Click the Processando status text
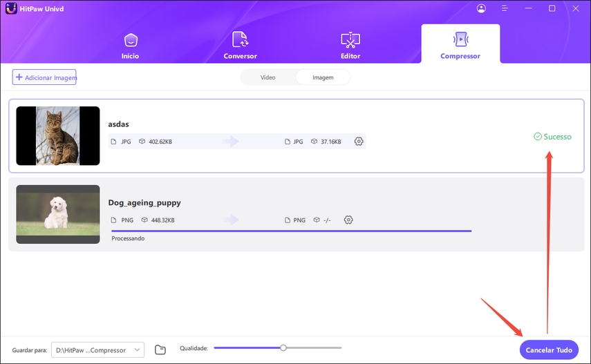Image resolution: width=591 pixels, height=364 pixels. 128,238
